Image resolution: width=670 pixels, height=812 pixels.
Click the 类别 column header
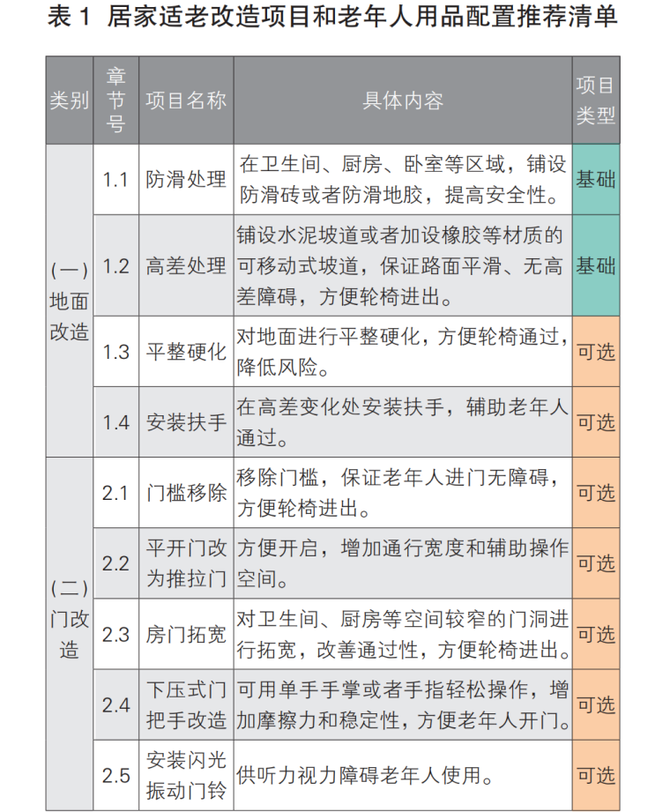[x=70, y=101]
